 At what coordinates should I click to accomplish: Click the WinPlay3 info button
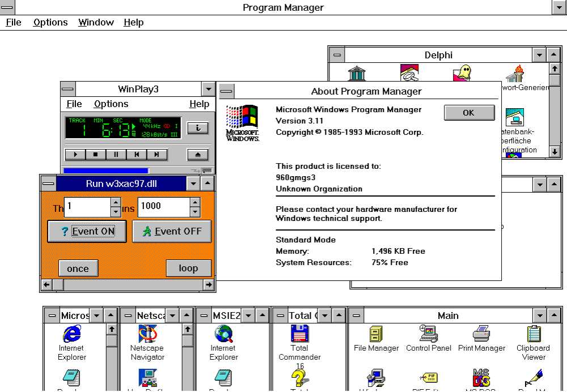coord(197,128)
